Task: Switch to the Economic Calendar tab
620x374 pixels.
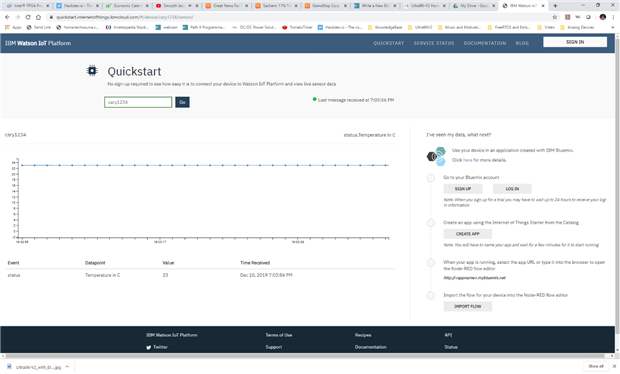Action: (x=127, y=6)
